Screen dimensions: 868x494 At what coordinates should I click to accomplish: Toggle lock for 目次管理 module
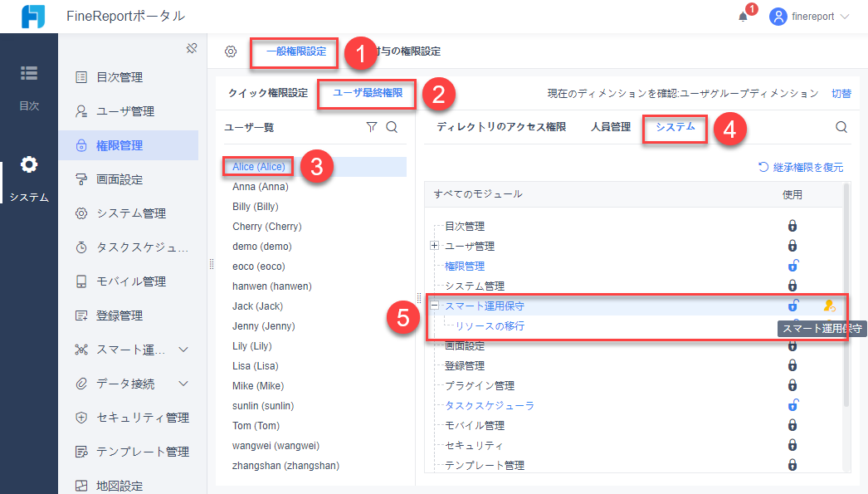pos(792,226)
